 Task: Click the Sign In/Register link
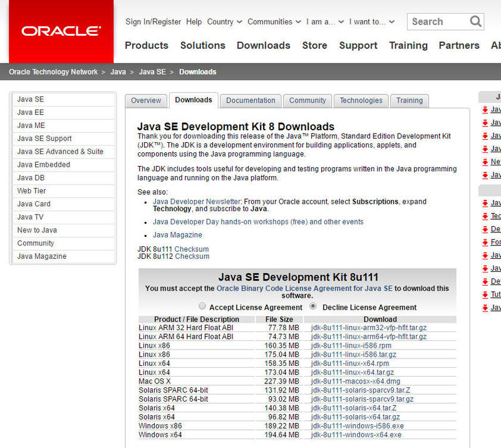(153, 22)
